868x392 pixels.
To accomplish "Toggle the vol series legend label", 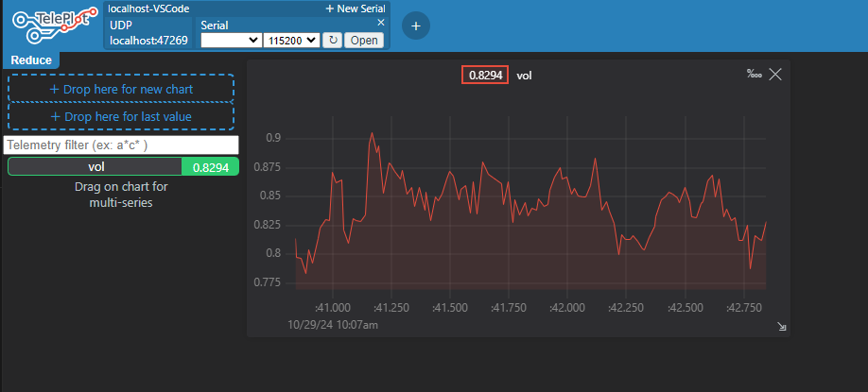I will tap(524, 76).
